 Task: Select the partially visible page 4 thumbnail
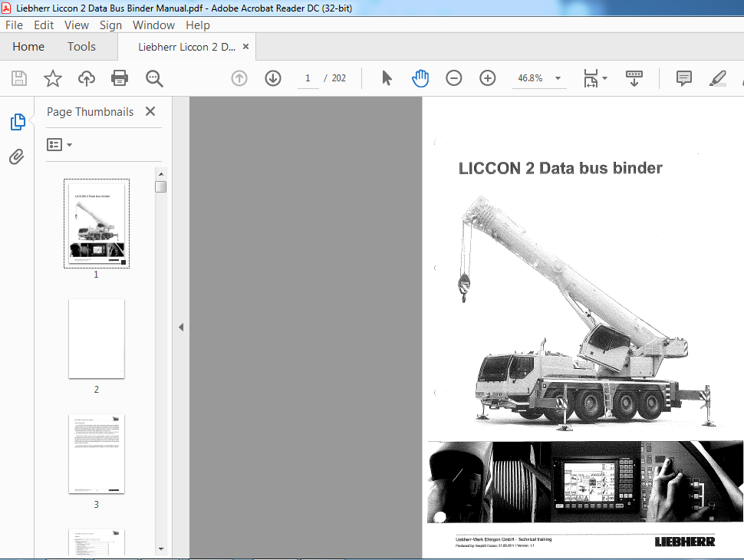pyautogui.click(x=97, y=542)
